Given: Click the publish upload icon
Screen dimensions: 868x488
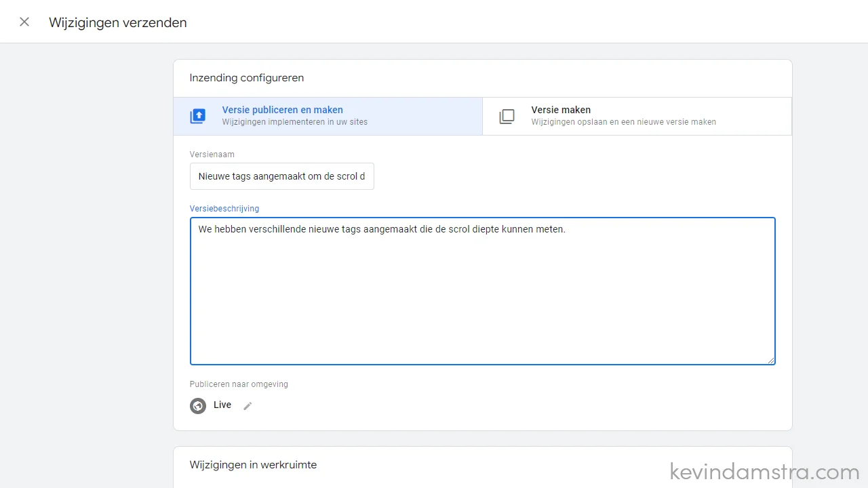Looking at the screenshot, I should tap(197, 116).
